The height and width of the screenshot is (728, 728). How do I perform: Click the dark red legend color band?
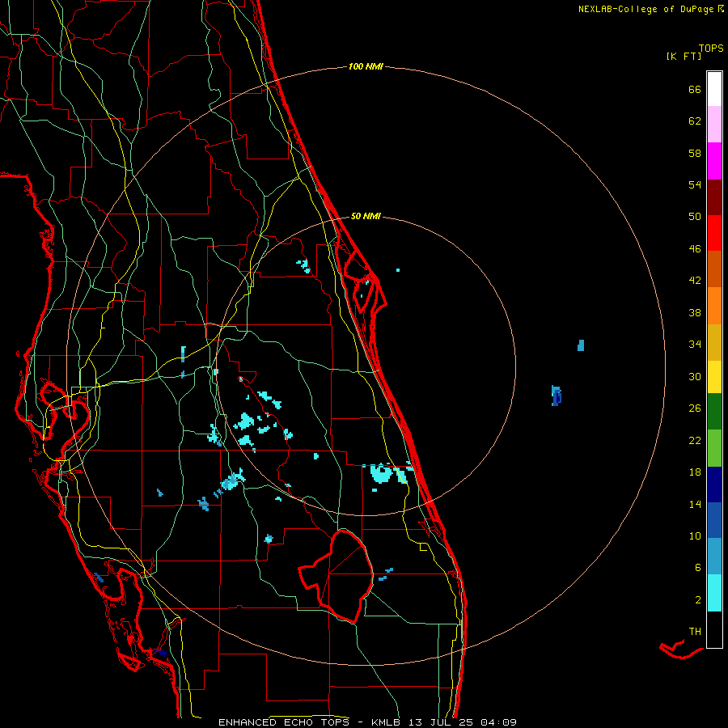point(714,197)
